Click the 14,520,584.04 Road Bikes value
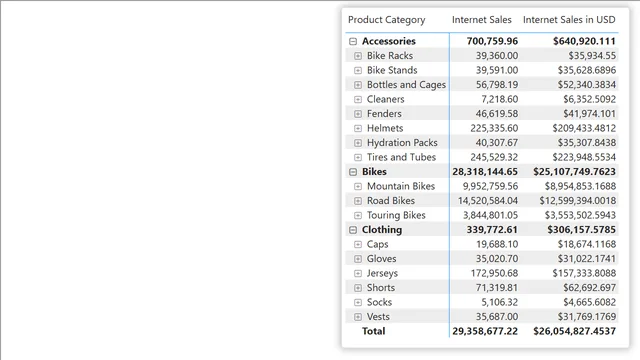The height and width of the screenshot is (360, 640). [x=488, y=201]
